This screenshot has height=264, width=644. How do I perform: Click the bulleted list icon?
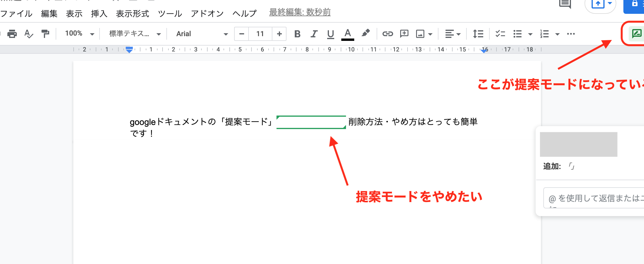[x=517, y=34]
